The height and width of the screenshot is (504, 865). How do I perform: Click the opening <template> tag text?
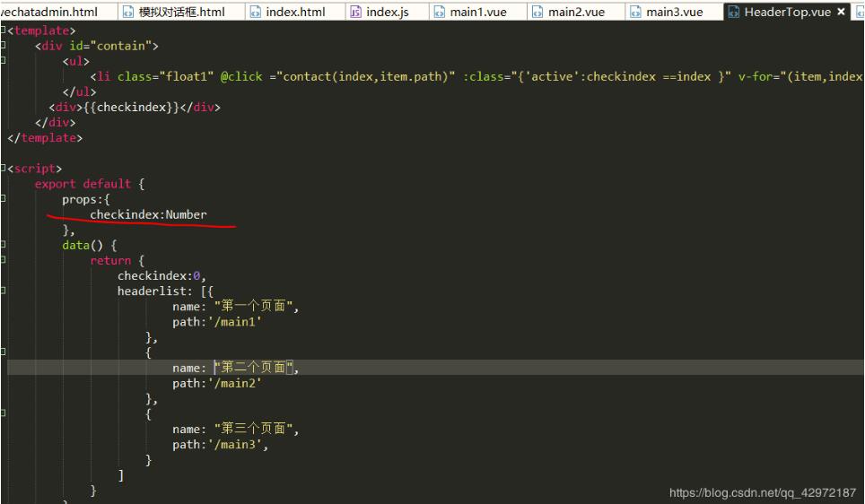click(41, 30)
